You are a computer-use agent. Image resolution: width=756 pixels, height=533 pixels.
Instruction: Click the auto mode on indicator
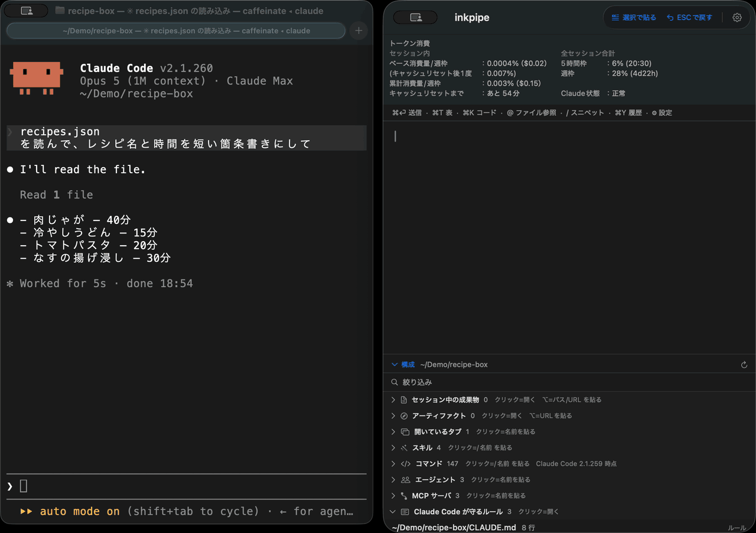click(70, 511)
